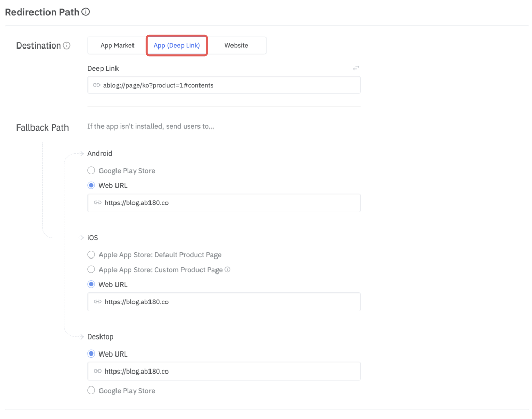Click the Redirection Path info icon
Image resolution: width=532 pixels, height=419 pixels.
coord(86,12)
